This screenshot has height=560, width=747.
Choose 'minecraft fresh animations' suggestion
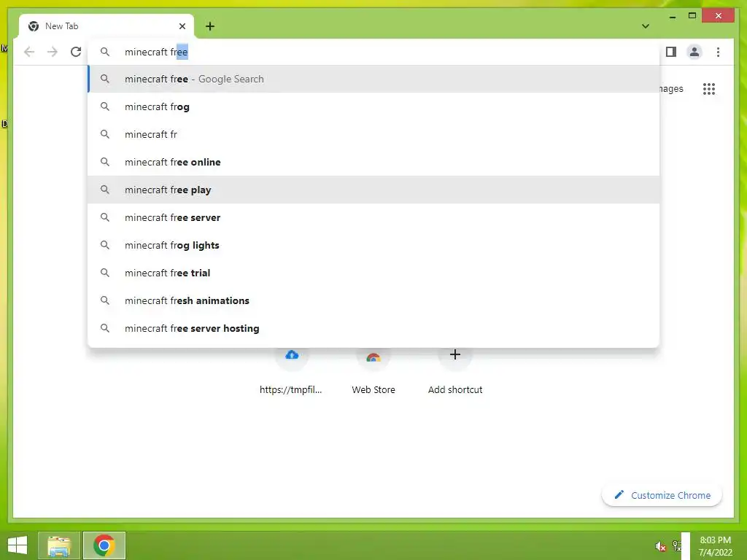(374, 300)
